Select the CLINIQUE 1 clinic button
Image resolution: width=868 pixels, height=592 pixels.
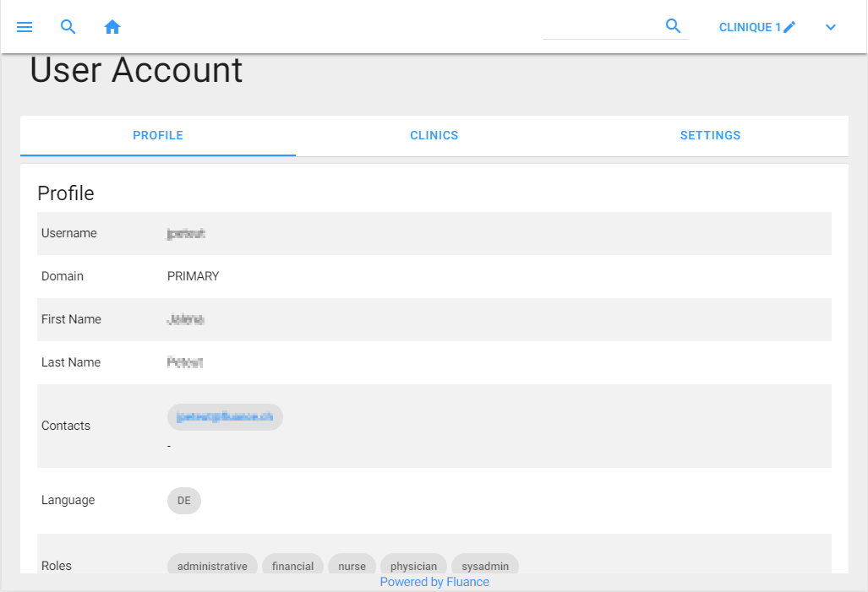[x=749, y=27]
